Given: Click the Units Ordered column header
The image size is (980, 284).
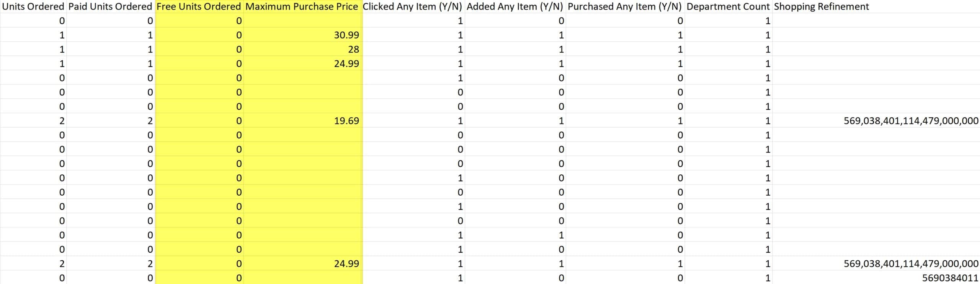Looking at the screenshot, I should (33, 6).
